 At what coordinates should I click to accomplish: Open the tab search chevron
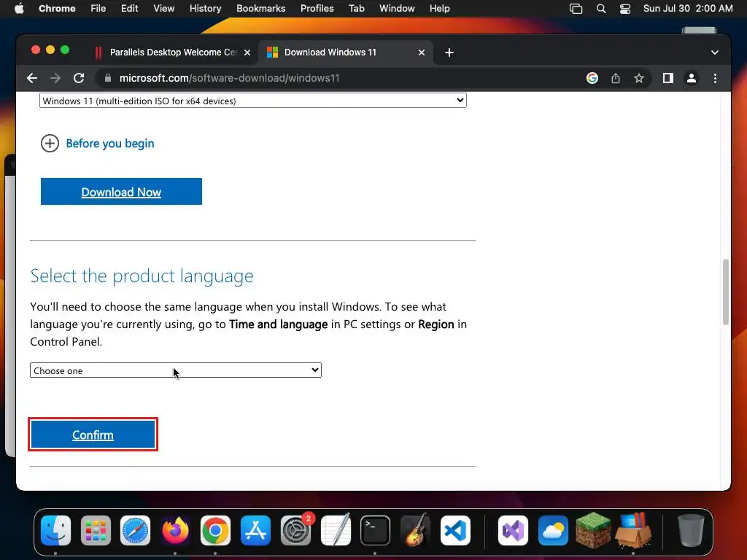(x=715, y=52)
